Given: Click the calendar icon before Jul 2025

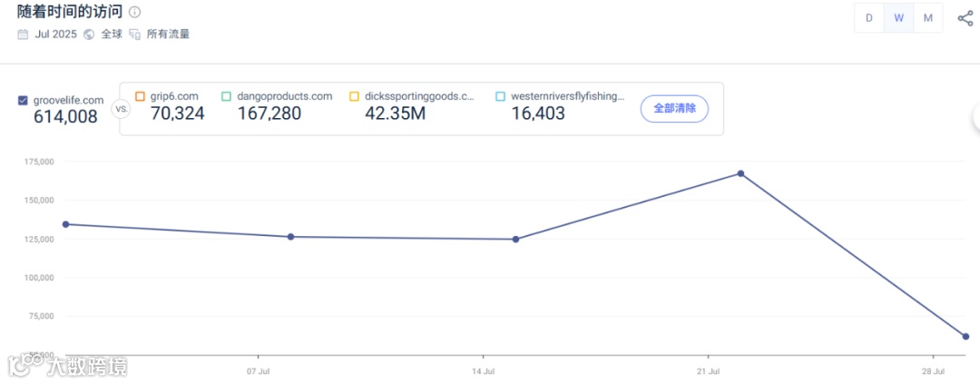Looking at the screenshot, I should pos(23,34).
